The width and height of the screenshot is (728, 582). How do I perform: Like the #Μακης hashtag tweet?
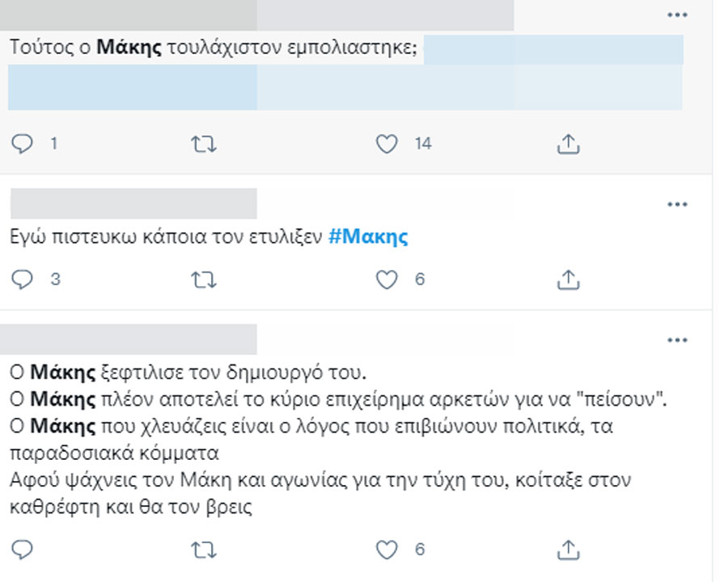click(x=387, y=280)
